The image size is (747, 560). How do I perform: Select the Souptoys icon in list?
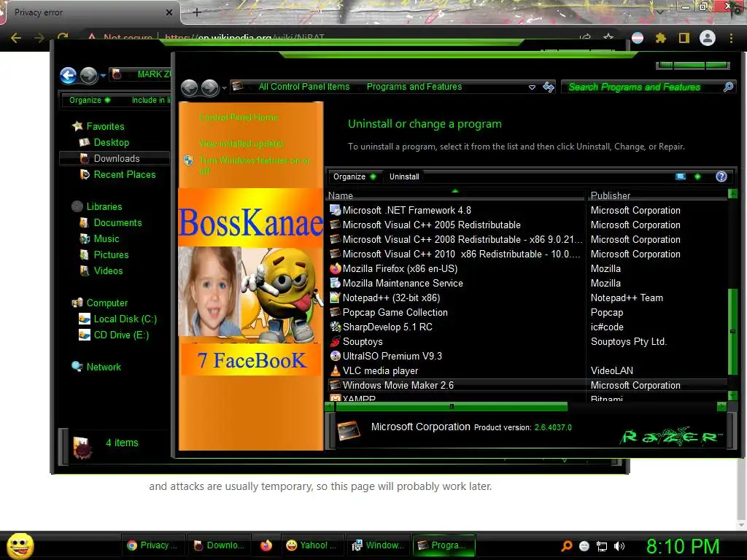pyautogui.click(x=336, y=341)
